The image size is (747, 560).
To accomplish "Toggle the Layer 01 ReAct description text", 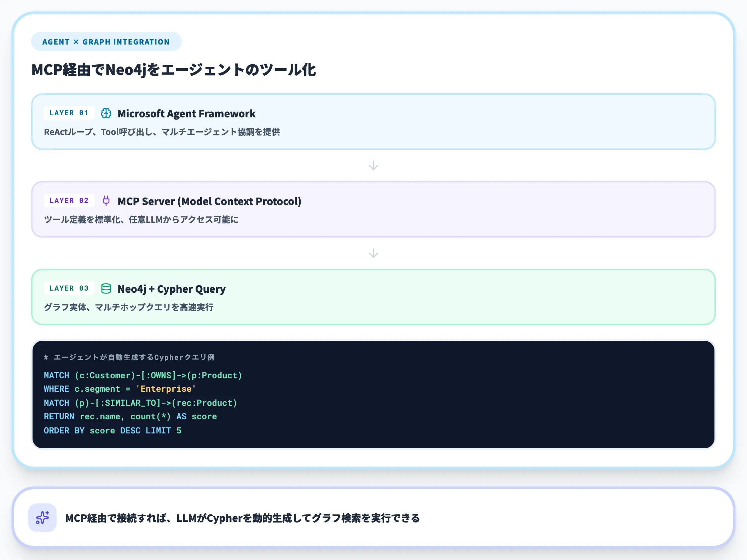I will (x=163, y=132).
